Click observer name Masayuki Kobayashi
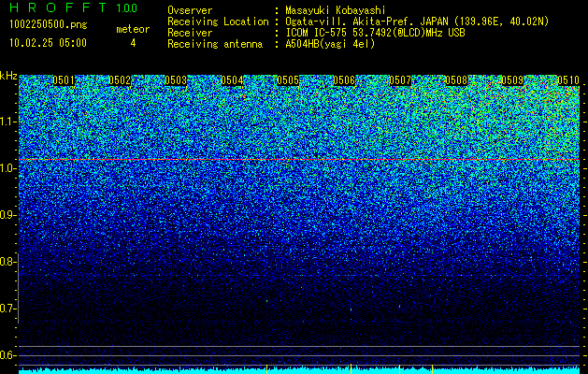 click(x=336, y=10)
